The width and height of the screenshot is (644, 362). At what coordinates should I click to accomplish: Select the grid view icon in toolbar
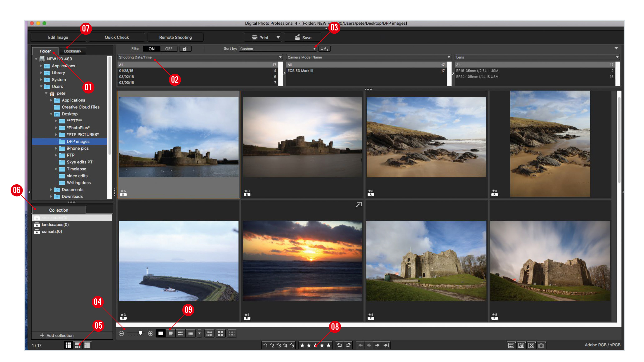[x=69, y=346]
